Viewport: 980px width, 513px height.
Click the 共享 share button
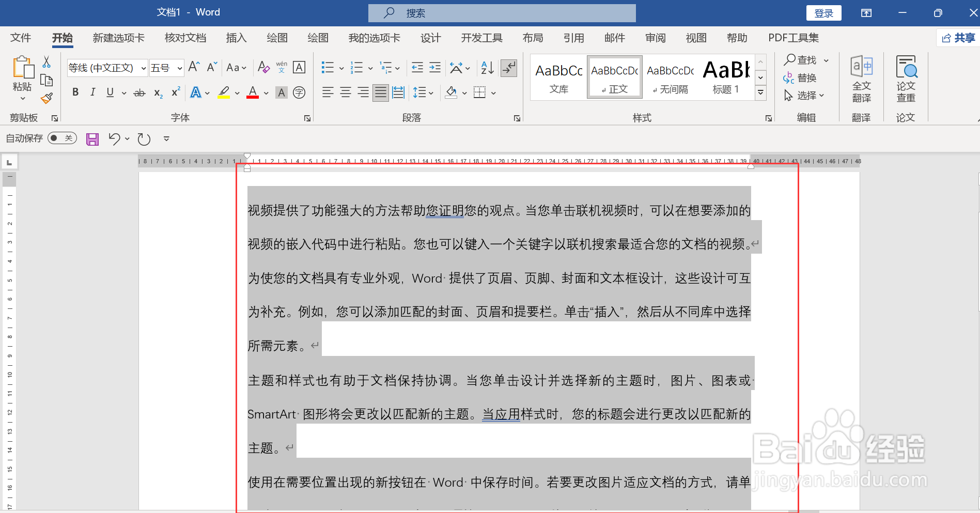(x=958, y=38)
